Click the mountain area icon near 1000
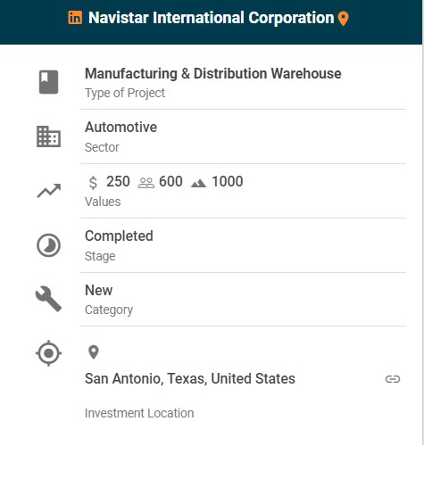The image size is (424, 504). 198,183
